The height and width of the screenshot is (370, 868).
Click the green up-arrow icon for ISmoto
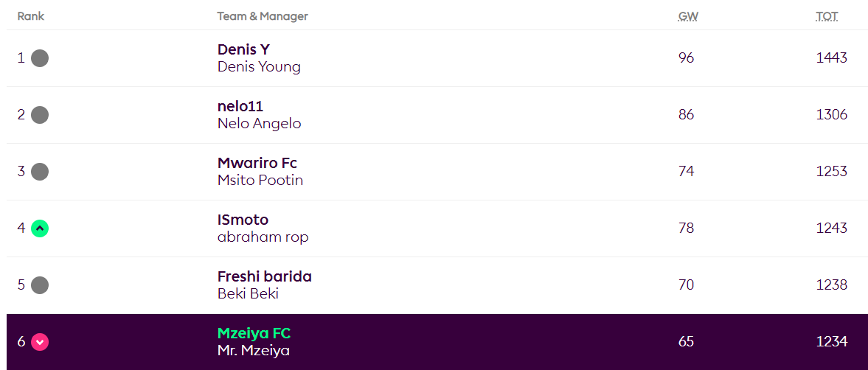pos(40,228)
